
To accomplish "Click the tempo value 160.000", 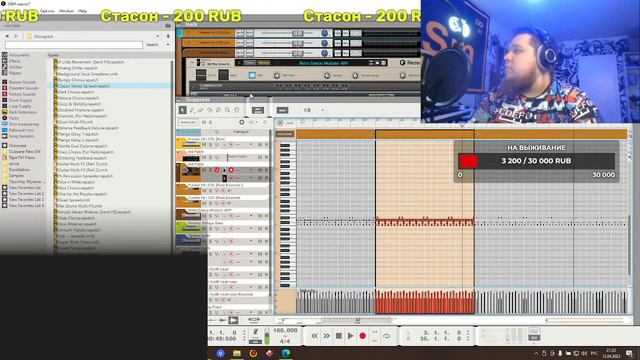I will tap(285, 330).
